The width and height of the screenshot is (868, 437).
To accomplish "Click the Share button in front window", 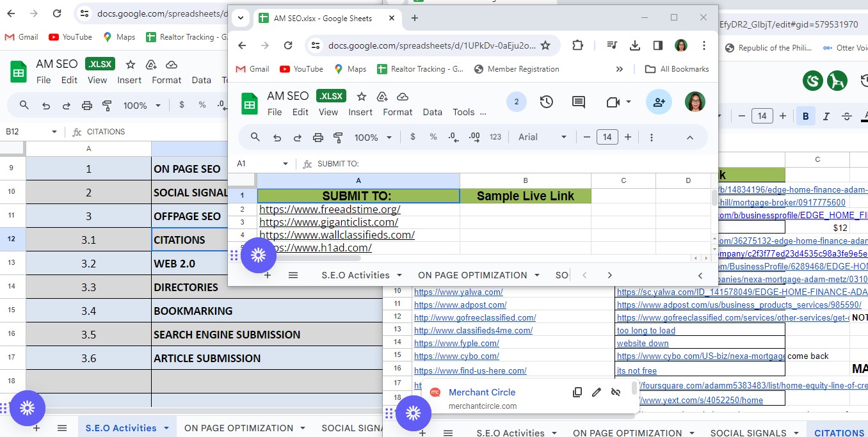I will point(659,102).
